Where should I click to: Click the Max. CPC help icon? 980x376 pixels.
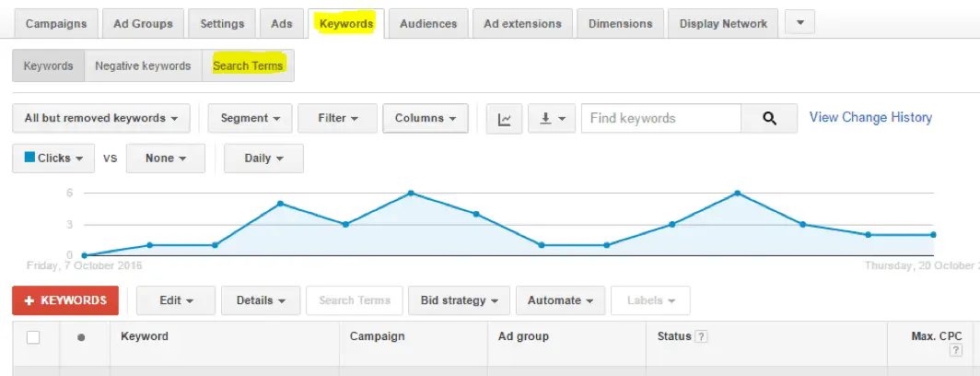[x=955, y=350]
